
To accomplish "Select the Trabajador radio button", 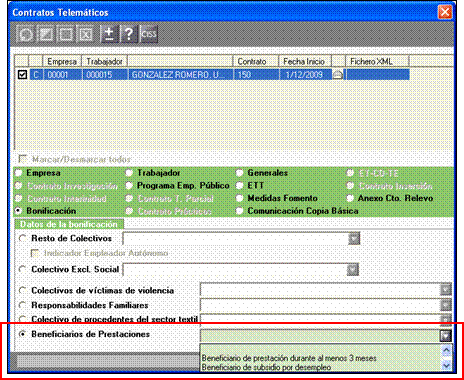I will pyautogui.click(x=129, y=173).
